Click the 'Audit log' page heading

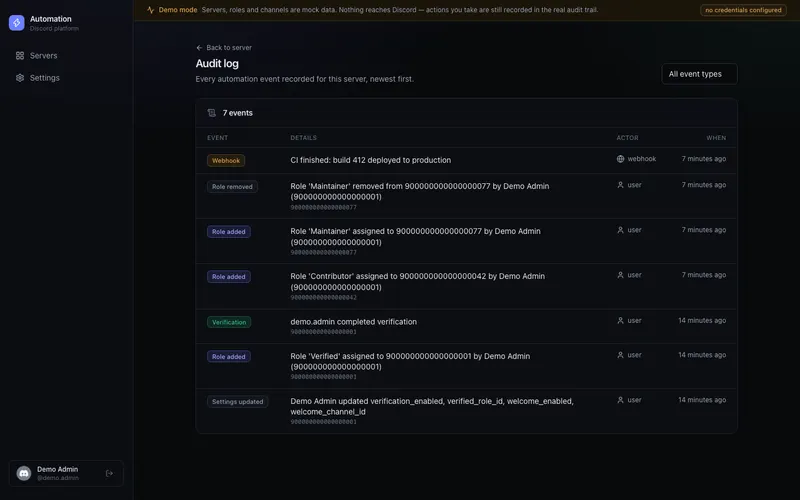[217, 64]
